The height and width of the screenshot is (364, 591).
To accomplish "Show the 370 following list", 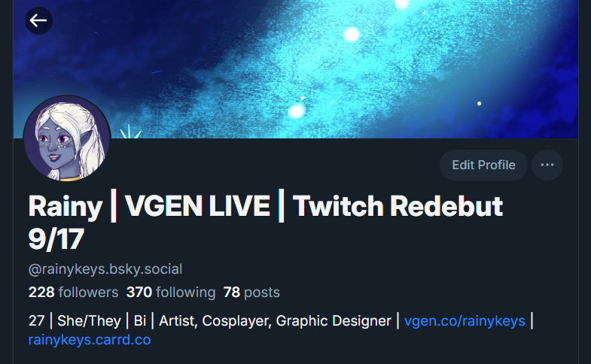I will (171, 292).
